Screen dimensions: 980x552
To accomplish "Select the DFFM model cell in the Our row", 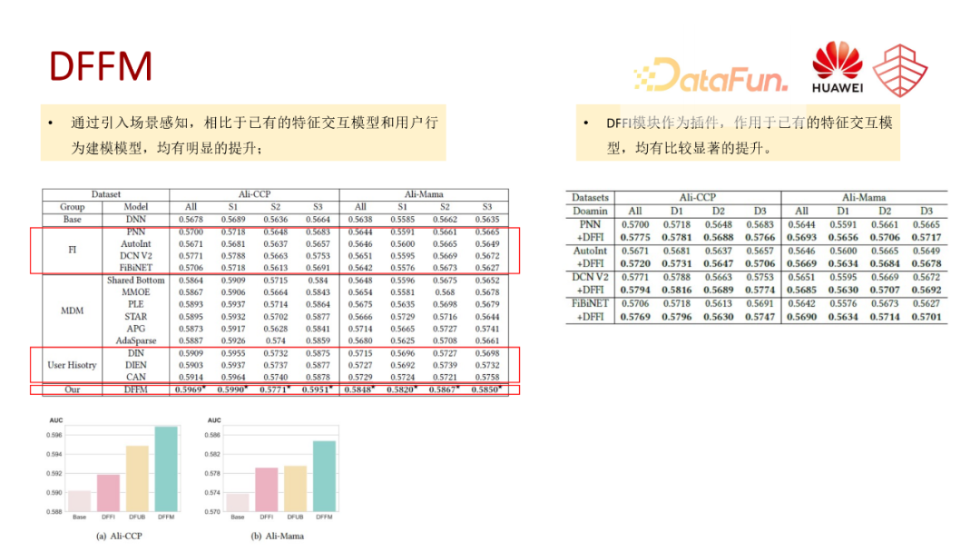I will point(135,389).
